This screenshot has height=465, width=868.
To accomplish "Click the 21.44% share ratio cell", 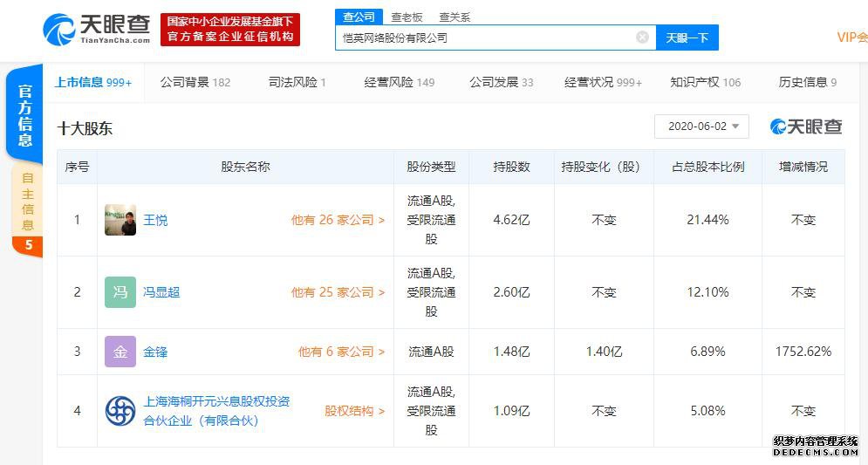I will click(707, 220).
